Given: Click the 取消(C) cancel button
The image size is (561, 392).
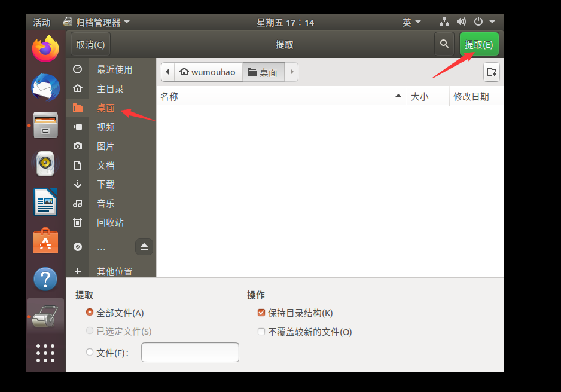Looking at the screenshot, I should click(x=90, y=44).
